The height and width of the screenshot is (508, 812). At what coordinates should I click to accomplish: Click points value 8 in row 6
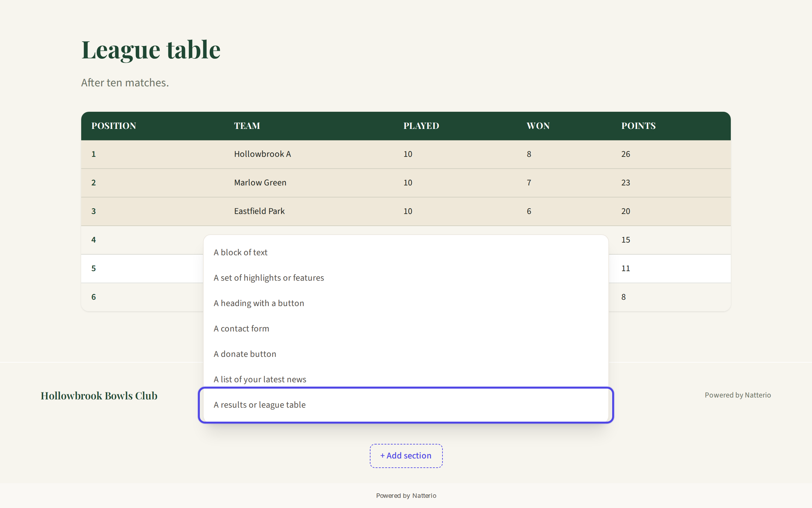click(x=623, y=297)
